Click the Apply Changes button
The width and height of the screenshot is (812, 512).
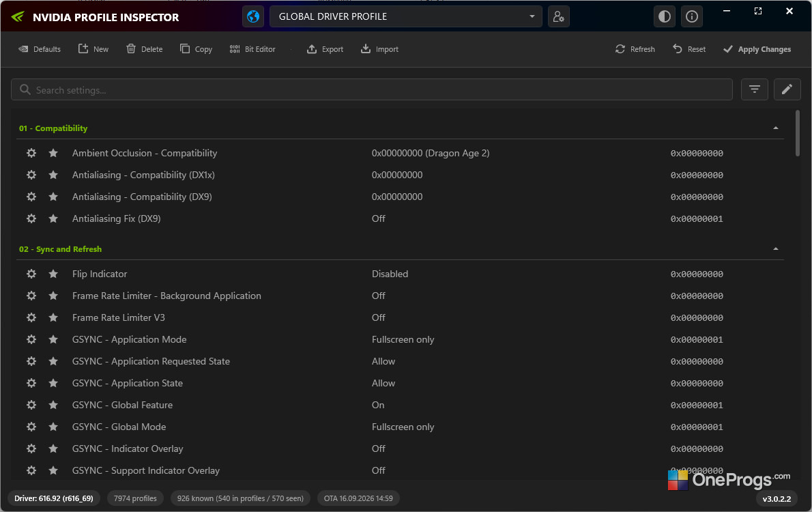click(x=757, y=49)
